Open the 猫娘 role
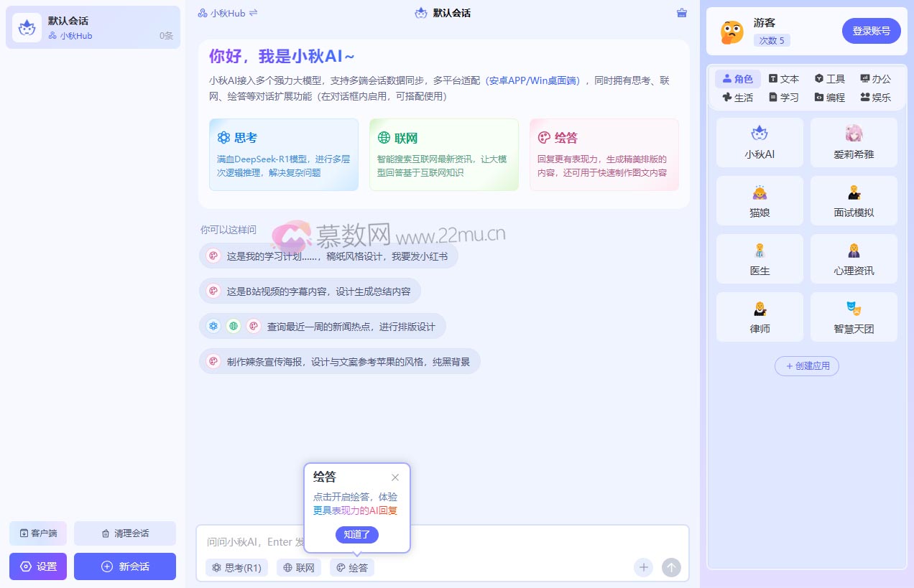Image resolution: width=914 pixels, height=588 pixels. tap(760, 200)
